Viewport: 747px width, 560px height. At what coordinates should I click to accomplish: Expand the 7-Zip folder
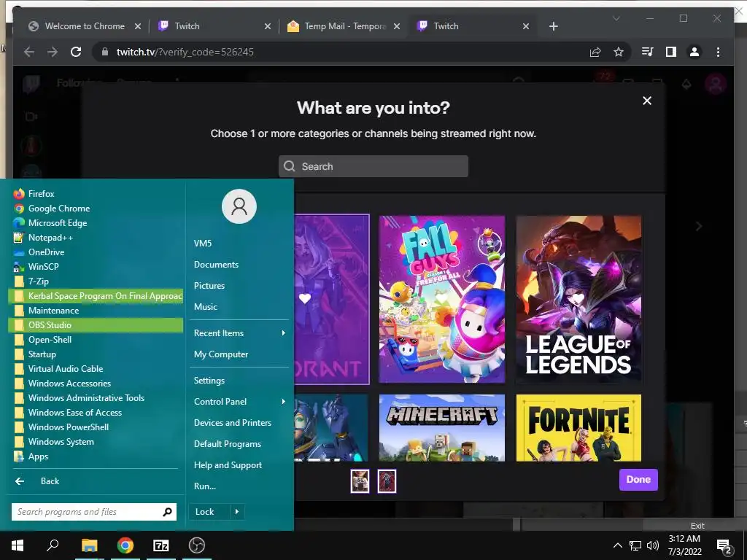(x=96, y=281)
